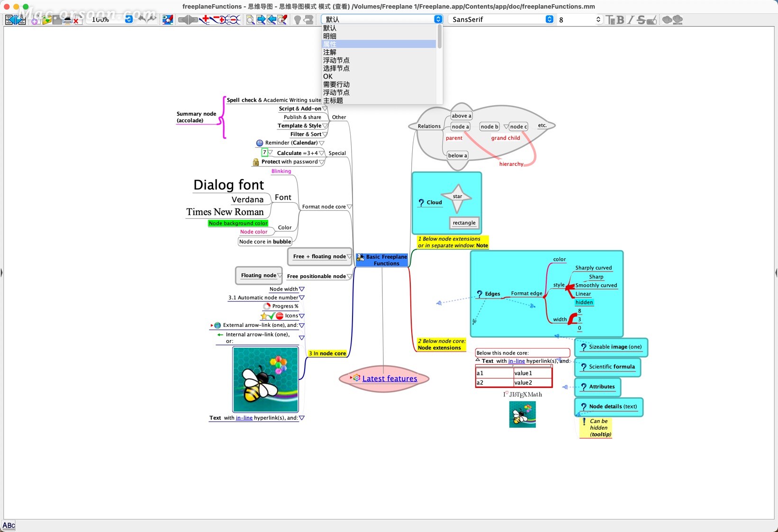Select the Scientific formula node

(608, 367)
